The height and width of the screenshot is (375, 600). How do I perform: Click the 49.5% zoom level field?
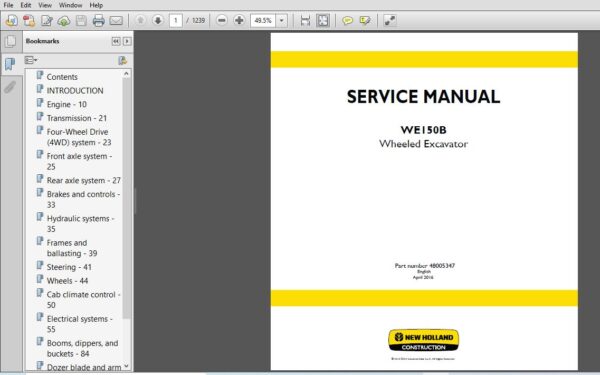click(x=263, y=20)
